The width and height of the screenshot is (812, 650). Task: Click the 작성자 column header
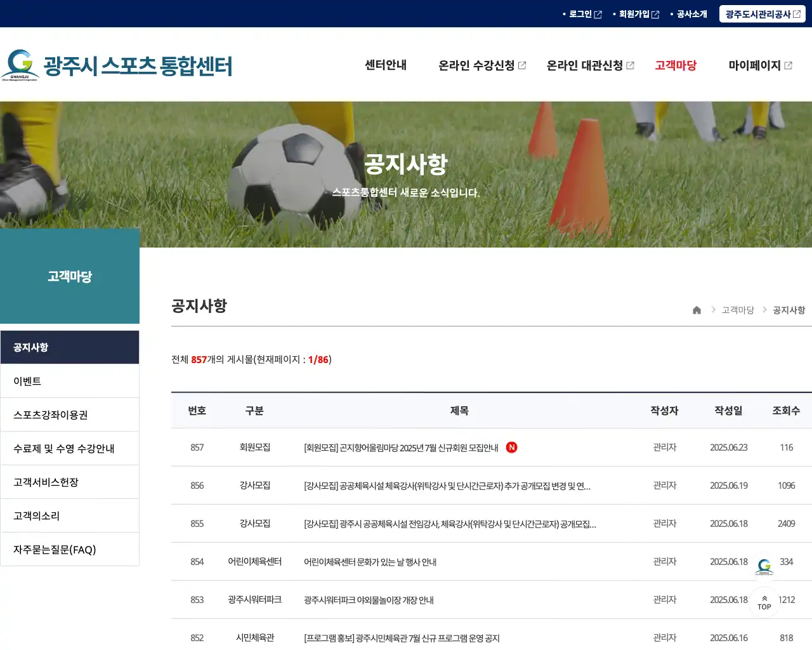pos(664,411)
